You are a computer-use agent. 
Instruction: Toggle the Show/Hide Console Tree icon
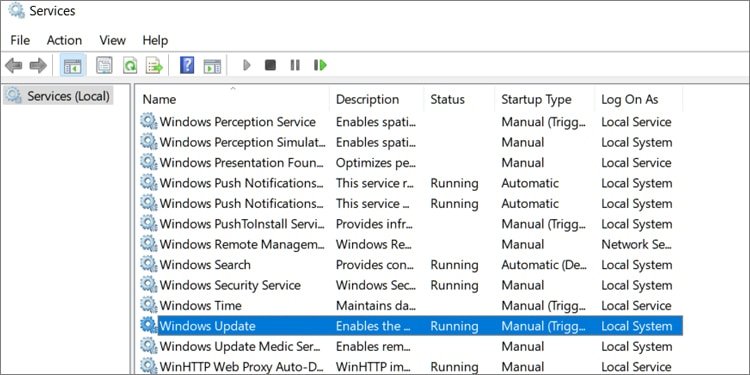(x=73, y=65)
